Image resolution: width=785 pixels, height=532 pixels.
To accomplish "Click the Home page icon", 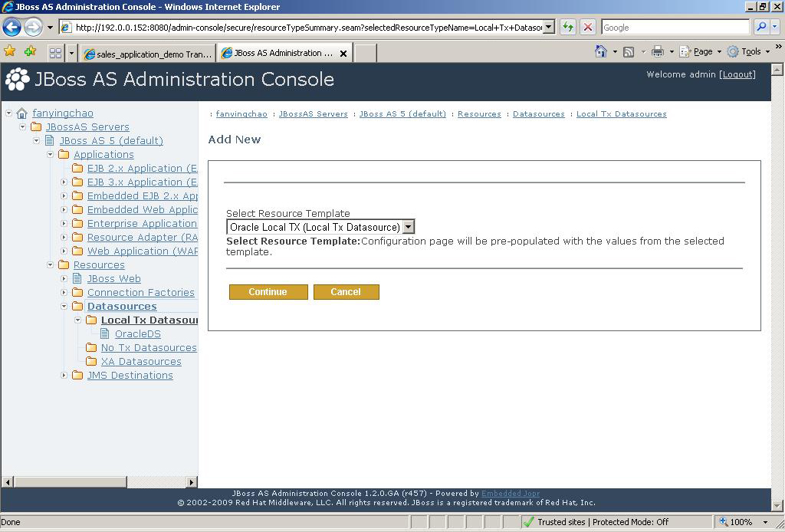I will [601, 51].
